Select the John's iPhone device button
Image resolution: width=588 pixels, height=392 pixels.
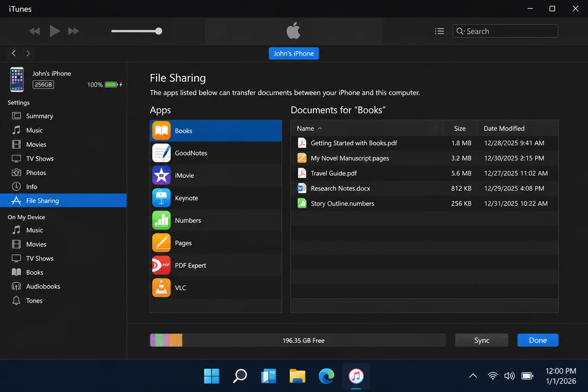[294, 54]
